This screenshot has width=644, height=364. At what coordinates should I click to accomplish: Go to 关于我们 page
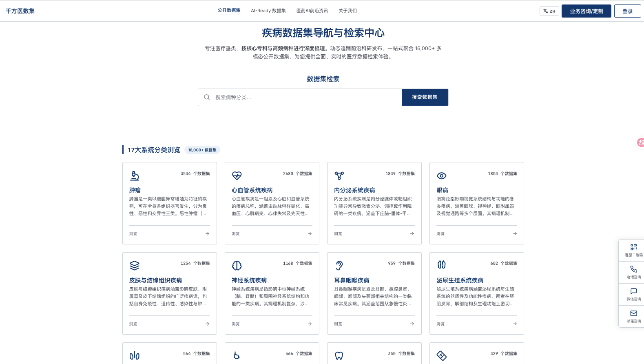point(347,11)
